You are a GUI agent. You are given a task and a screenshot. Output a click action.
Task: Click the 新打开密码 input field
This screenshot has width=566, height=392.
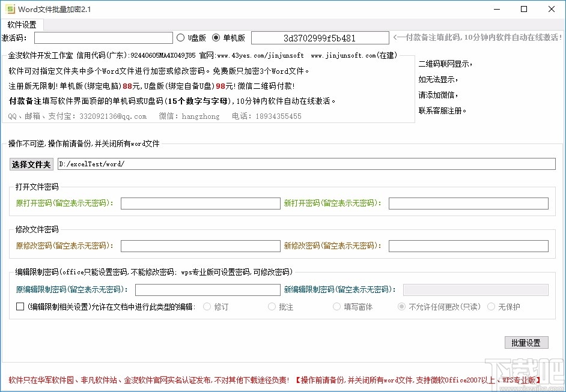click(x=469, y=204)
